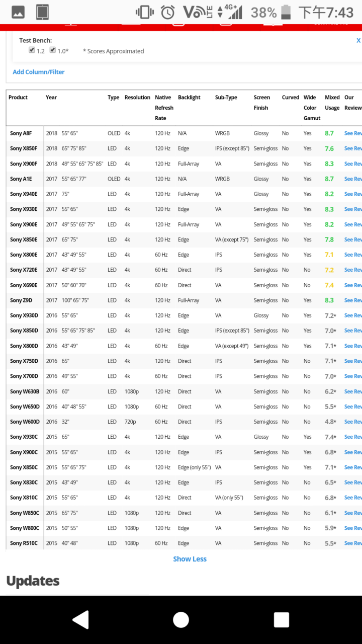Select the Sony X850D product name

click(24, 331)
